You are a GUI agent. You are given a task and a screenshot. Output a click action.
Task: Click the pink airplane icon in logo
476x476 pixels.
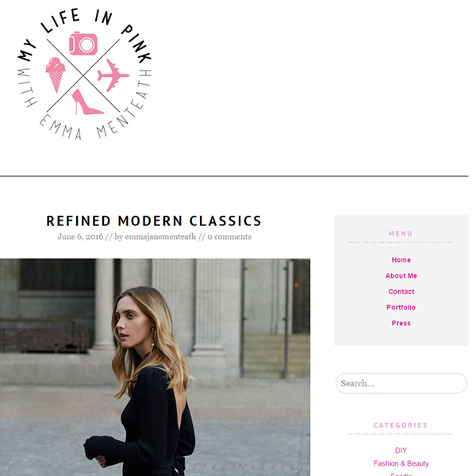(113, 75)
